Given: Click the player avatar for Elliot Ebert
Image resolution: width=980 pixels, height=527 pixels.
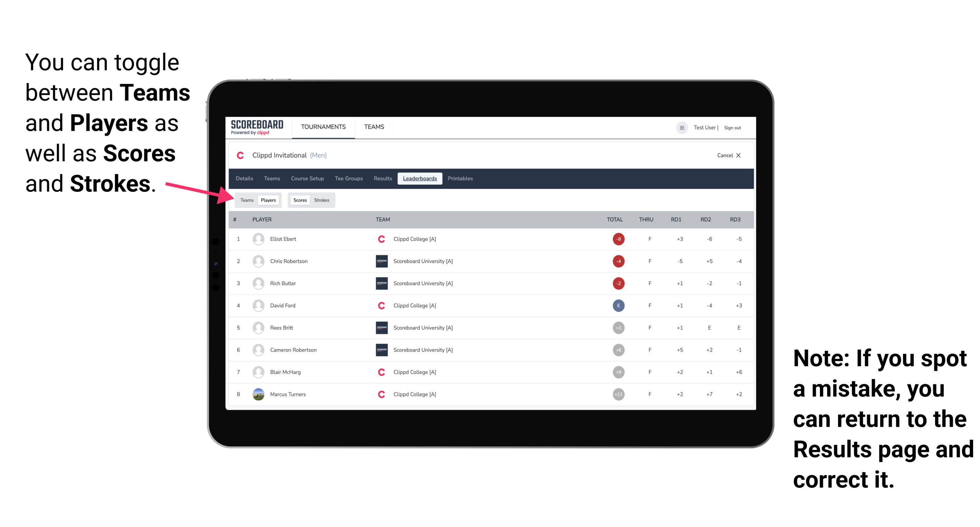Looking at the screenshot, I should [257, 238].
